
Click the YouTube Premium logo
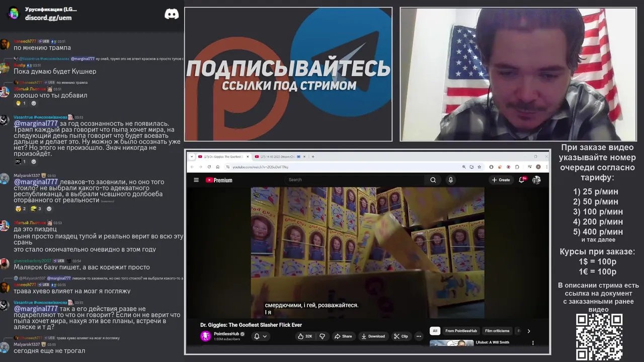coord(219,180)
